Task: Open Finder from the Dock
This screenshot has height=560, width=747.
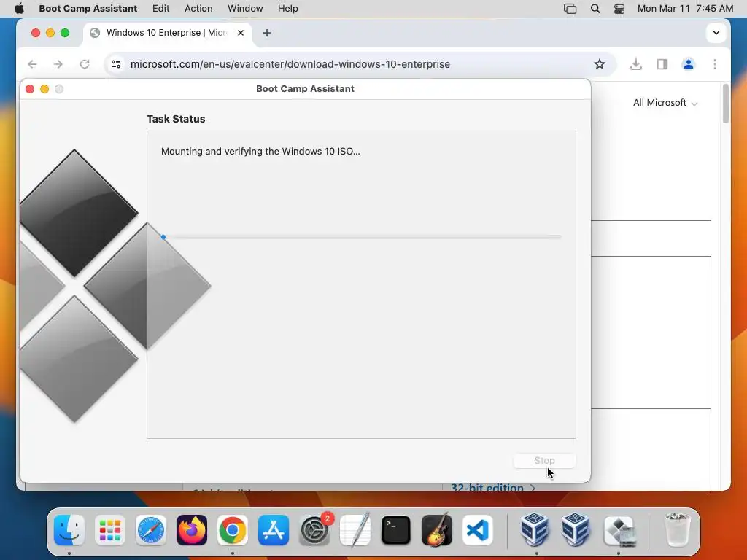Action: click(69, 530)
